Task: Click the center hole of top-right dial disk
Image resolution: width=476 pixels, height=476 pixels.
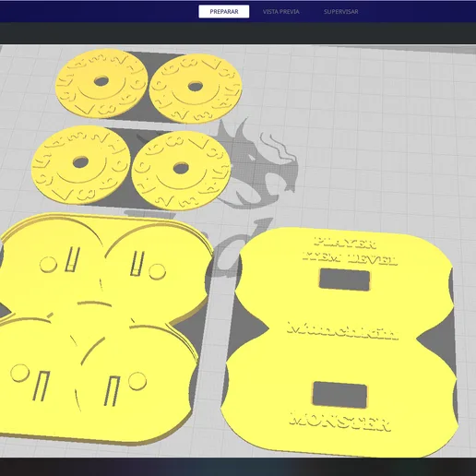Action: click(196, 87)
